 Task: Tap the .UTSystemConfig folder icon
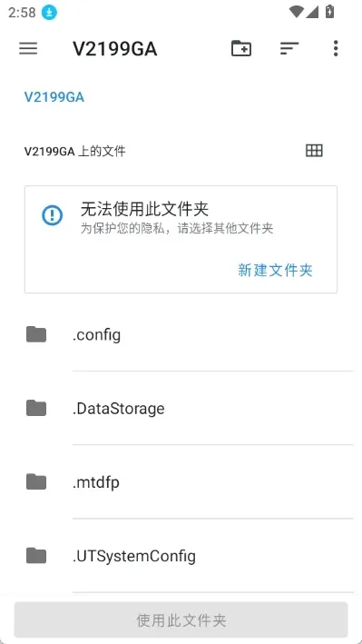[x=36, y=555]
